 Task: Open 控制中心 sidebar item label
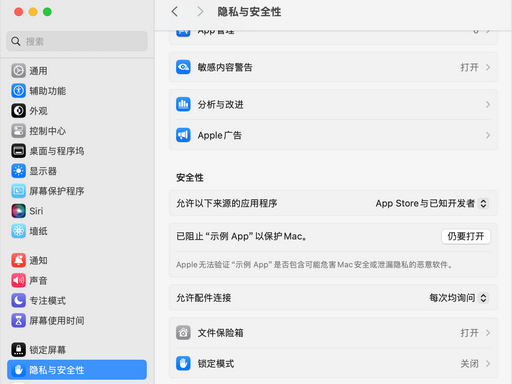pyautogui.click(x=48, y=131)
